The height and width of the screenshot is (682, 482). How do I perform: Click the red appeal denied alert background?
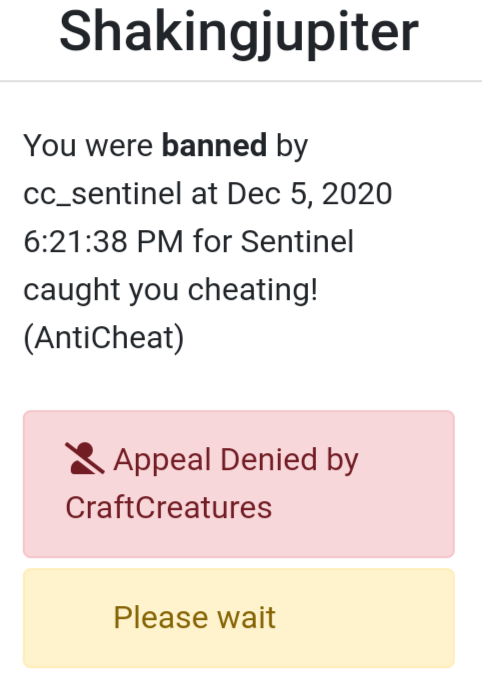[x=239, y=484]
